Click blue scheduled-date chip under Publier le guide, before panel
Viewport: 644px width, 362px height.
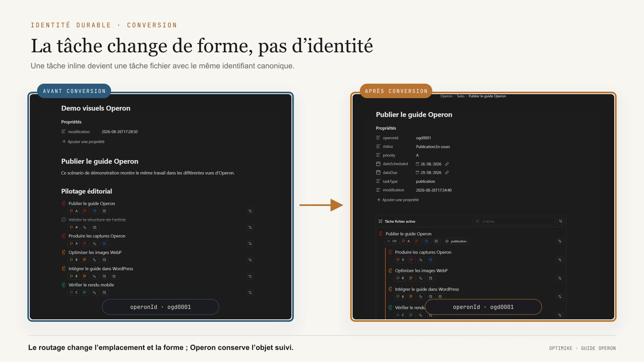point(95,211)
